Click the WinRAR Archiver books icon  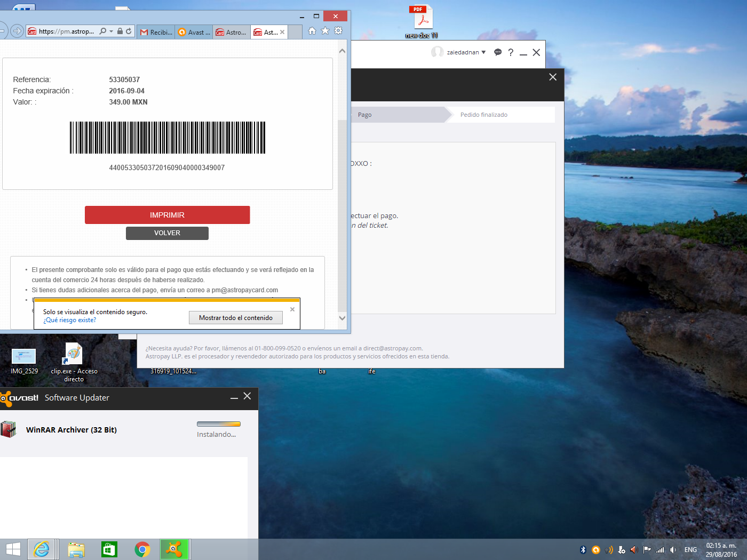point(9,429)
